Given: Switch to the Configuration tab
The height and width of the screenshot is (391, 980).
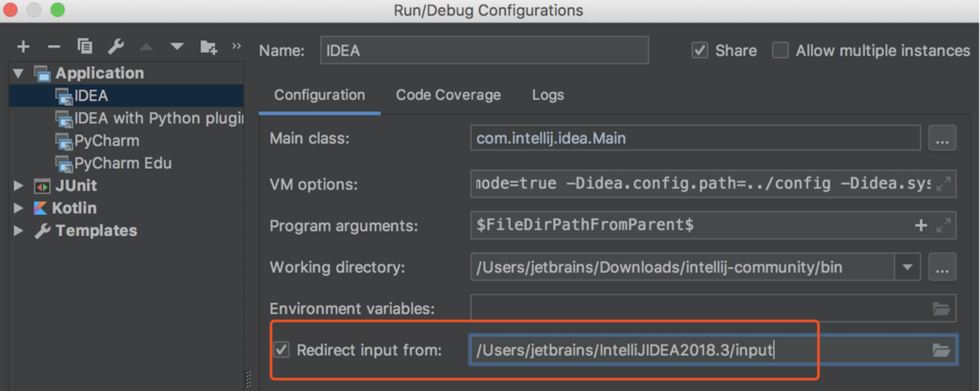Looking at the screenshot, I should click(319, 95).
